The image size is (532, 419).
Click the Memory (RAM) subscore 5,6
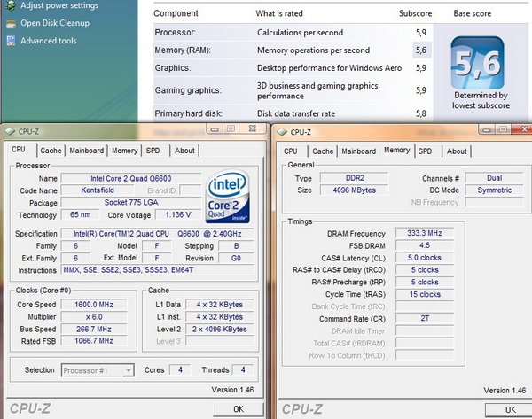(x=421, y=50)
